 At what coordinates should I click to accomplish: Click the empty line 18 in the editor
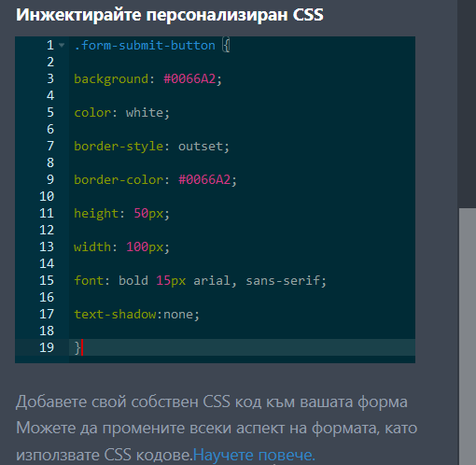pyautogui.click(x=242, y=331)
